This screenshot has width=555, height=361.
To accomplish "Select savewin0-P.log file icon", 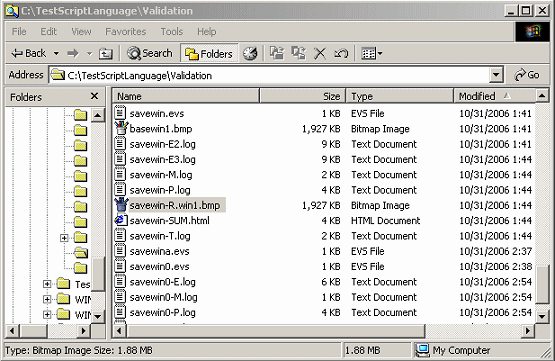I will [x=120, y=312].
